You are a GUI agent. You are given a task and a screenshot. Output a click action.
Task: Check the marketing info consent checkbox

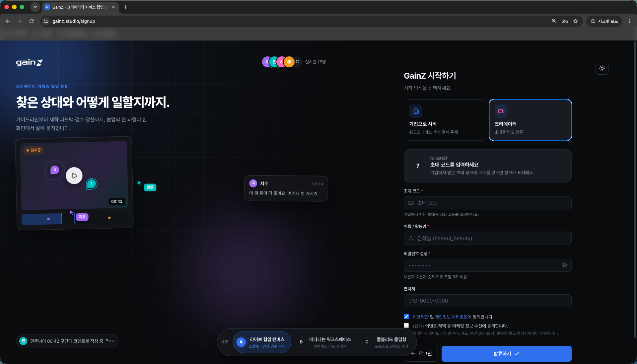[406, 326]
